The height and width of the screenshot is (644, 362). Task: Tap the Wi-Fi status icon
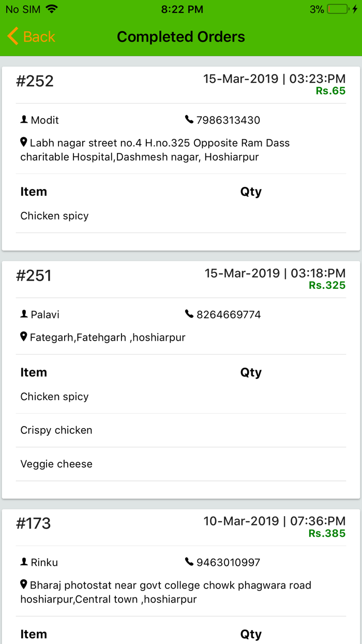pos(51,9)
